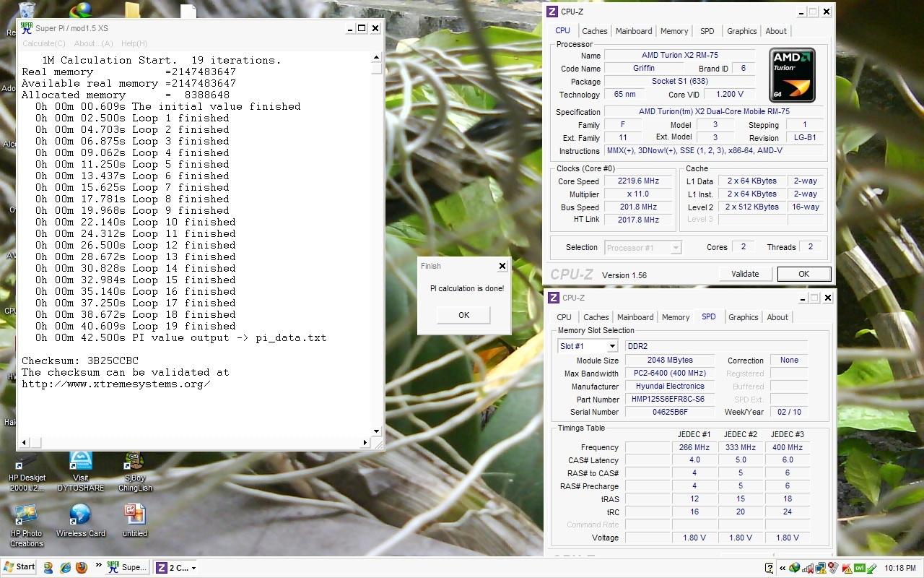Switch to Graphics tab in upper CPU-Z

742,31
